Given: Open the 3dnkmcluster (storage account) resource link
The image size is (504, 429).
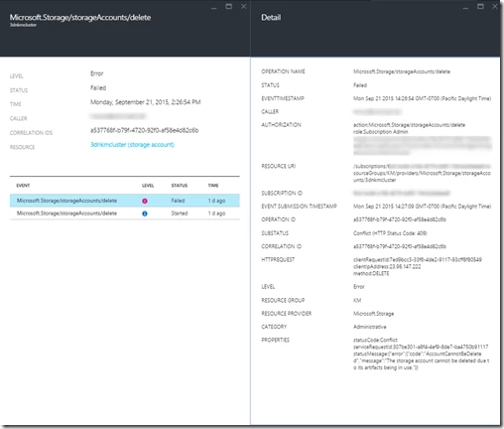Looking at the screenshot, I should (132, 145).
